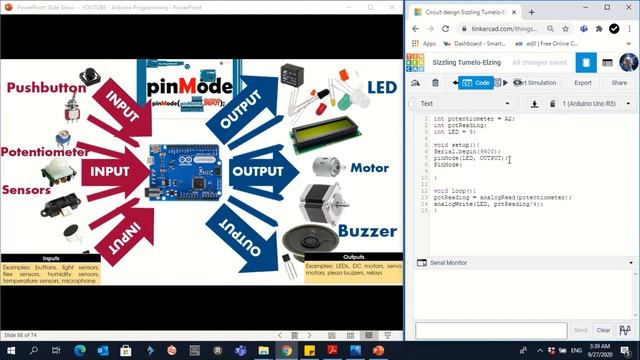Viewport: 640px width, 360px height.
Task: Delete selection with the trash icon
Action: (436, 83)
